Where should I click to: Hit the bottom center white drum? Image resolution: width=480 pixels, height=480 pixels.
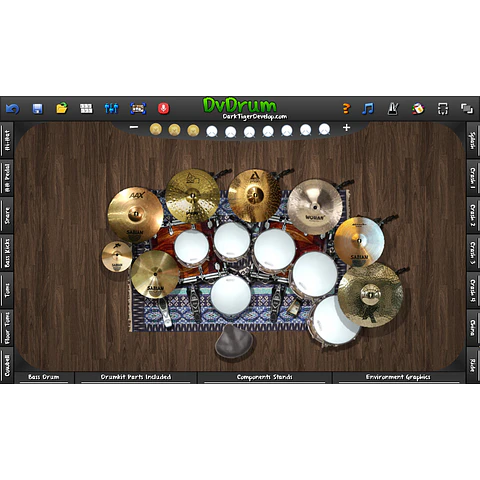pos(231,296)
